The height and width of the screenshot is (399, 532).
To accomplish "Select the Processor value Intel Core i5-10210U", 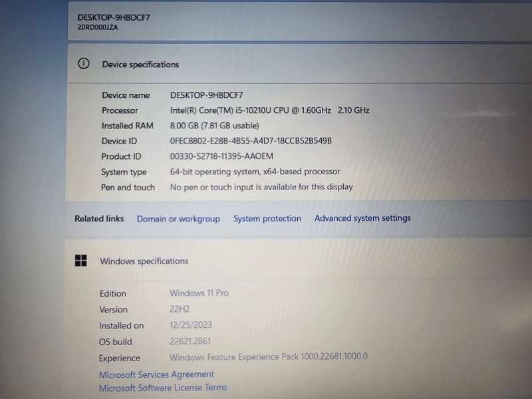I will click(x=270, y=110).
